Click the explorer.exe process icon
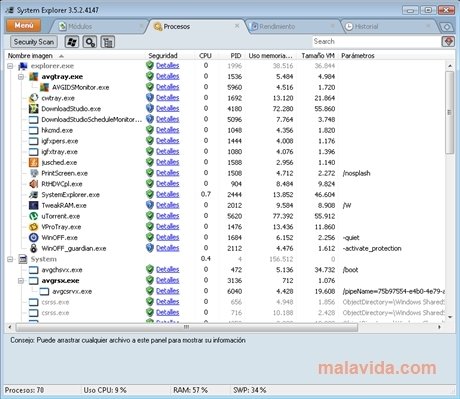460x399 pixels. click(x=23, y=66)
